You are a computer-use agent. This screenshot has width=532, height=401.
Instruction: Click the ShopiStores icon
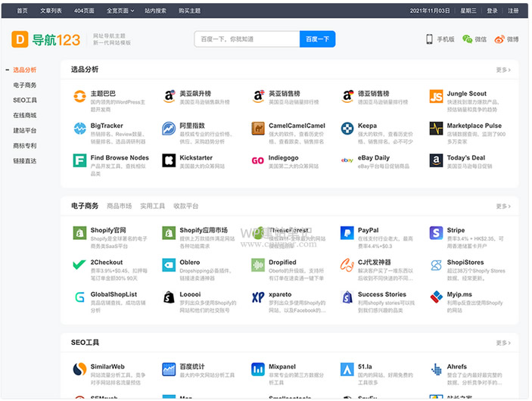(436, 265)
